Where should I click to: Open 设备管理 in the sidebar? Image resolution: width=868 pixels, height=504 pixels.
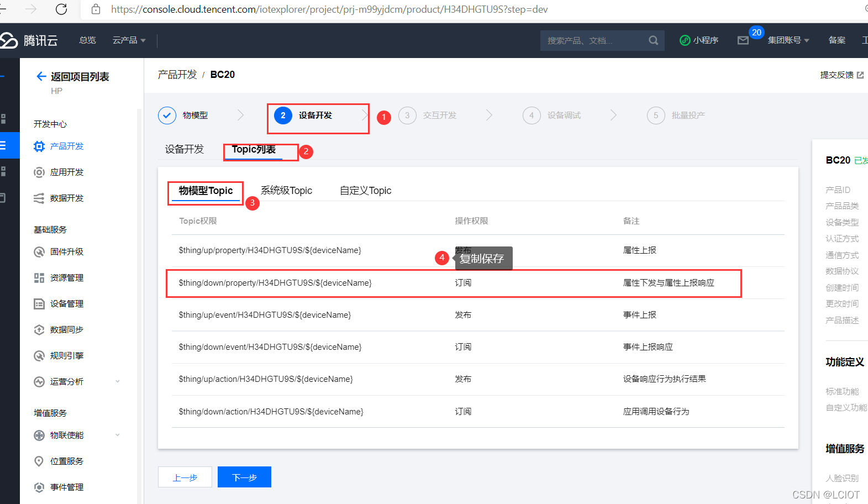pos(67,304)
